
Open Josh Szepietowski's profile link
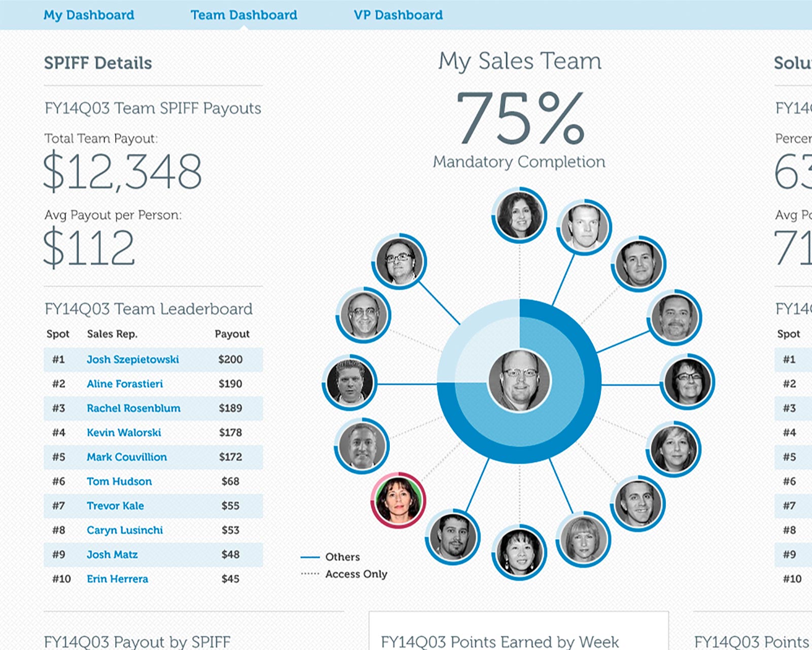click(x=133, y=360)
